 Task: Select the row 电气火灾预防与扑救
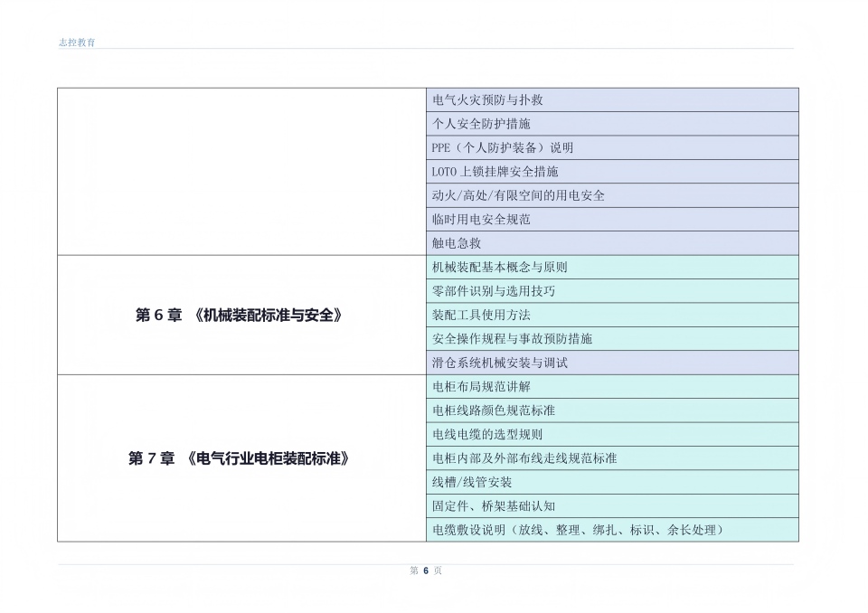(612, 100)
